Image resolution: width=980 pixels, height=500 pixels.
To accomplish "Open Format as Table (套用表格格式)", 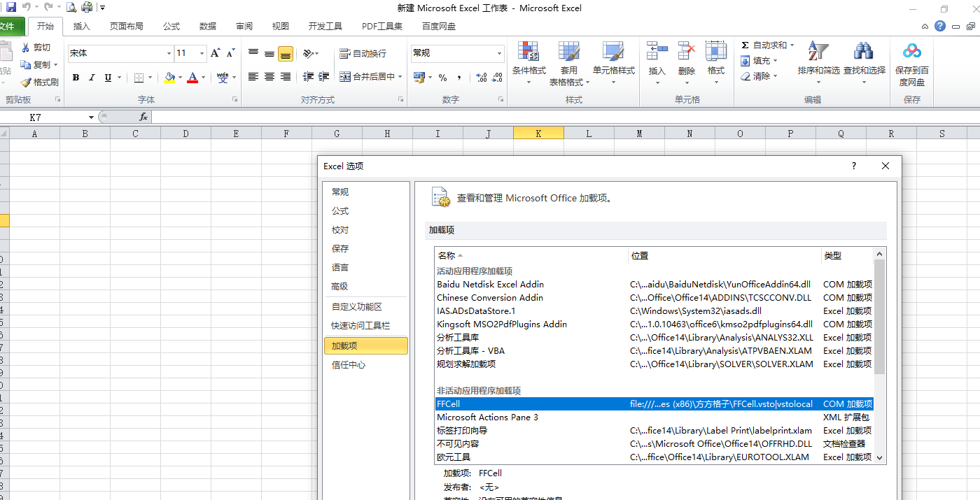I will pyautogui.click(x=569, y=63).
